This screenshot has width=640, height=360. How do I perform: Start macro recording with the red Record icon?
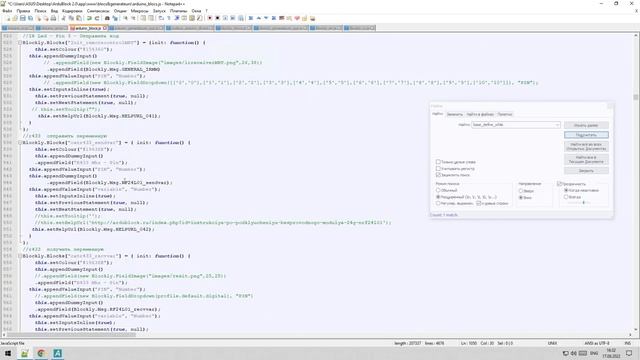209,18
